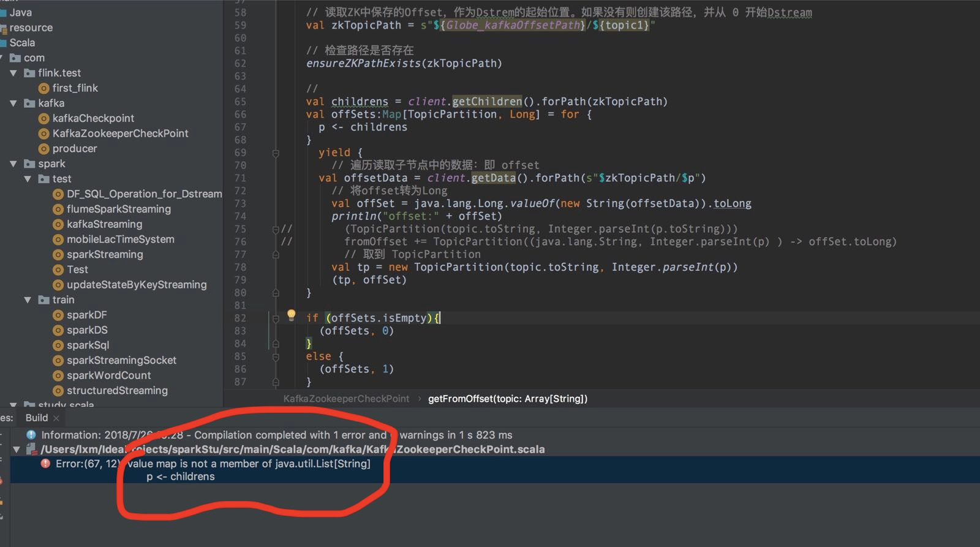Click toLong at end of line 73
Image resolution: width=980 pixels, height=547 pixels.
tap(733, 203)
